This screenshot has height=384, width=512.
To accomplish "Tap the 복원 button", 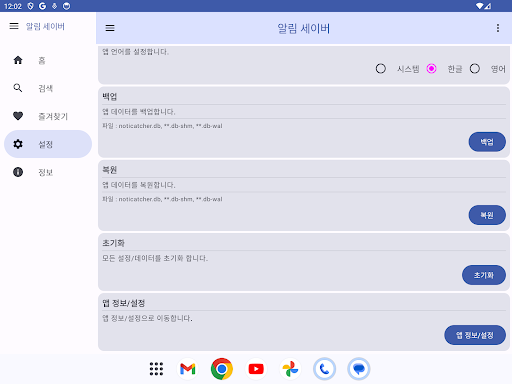I will [x=487, y=215].
